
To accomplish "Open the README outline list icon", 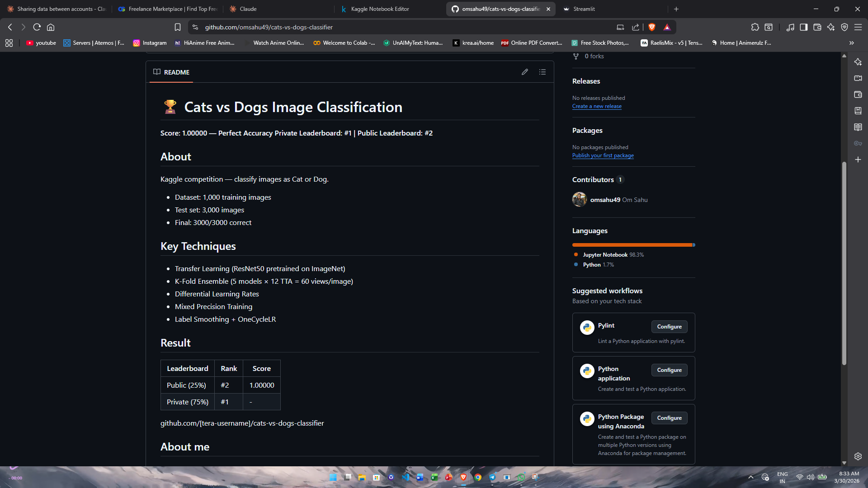I will pos(542,72).
